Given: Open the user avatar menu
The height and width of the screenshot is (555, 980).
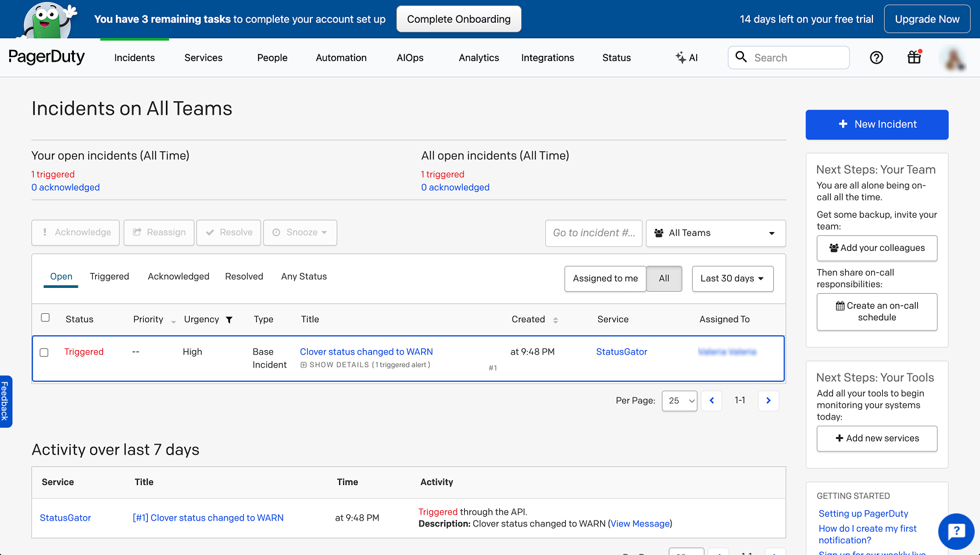Looking at the screenshot, I should pos(953,58).
